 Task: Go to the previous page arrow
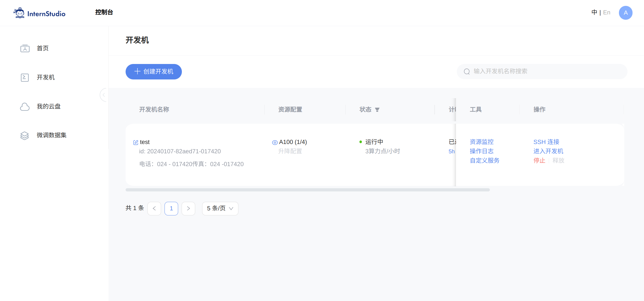click(154, 208)
